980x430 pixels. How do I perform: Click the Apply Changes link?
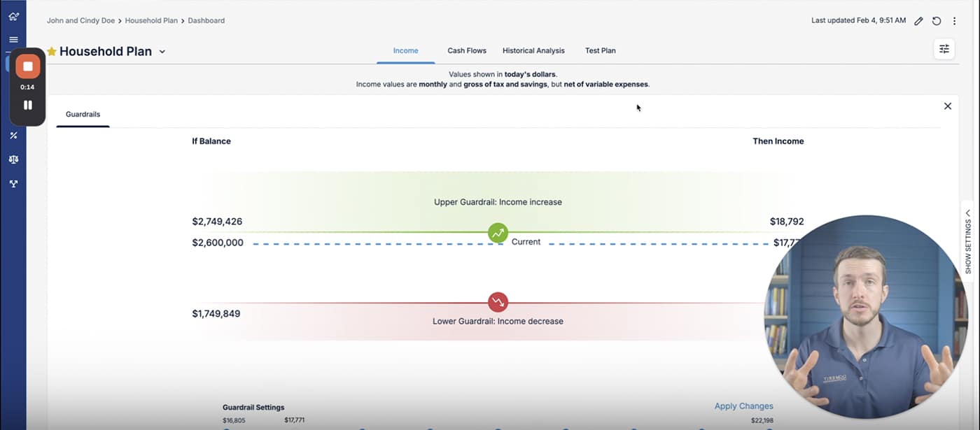click(743, 406)
